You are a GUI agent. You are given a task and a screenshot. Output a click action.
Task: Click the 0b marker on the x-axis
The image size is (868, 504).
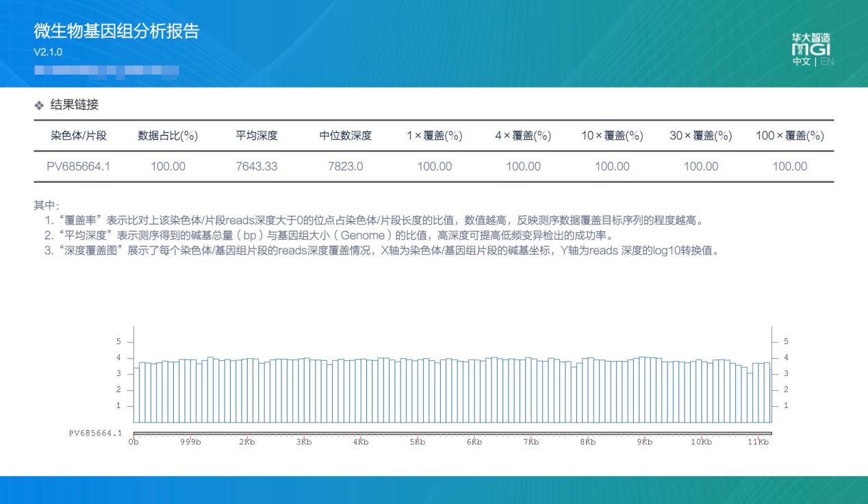[x=133, y=442]
